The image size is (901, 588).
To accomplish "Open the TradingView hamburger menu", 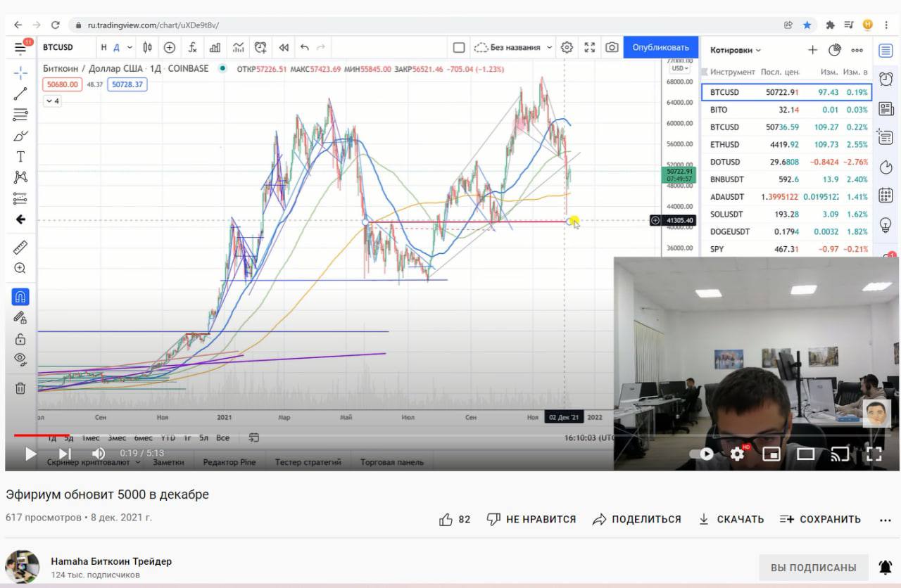I will (x=20, y=48).
